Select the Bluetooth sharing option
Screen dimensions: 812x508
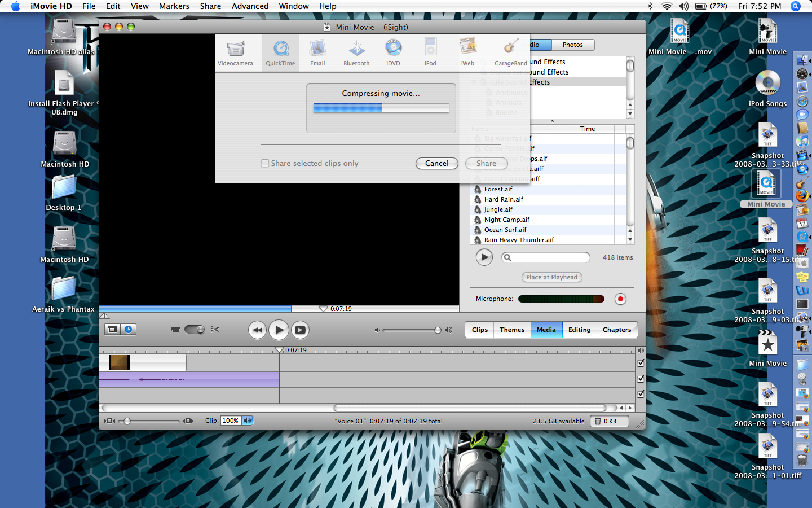click(356, 52)
